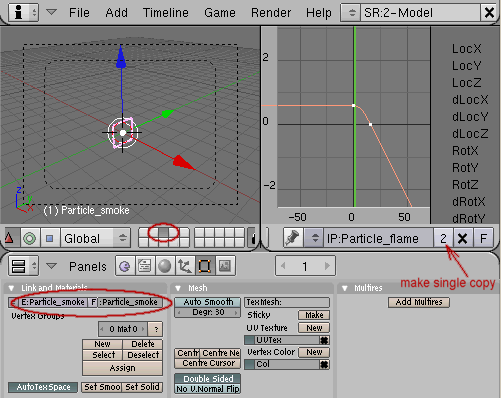Screen dimensions: 501x398
Task: Select the rotate manipulator ring icon
Action: point(30,238)
